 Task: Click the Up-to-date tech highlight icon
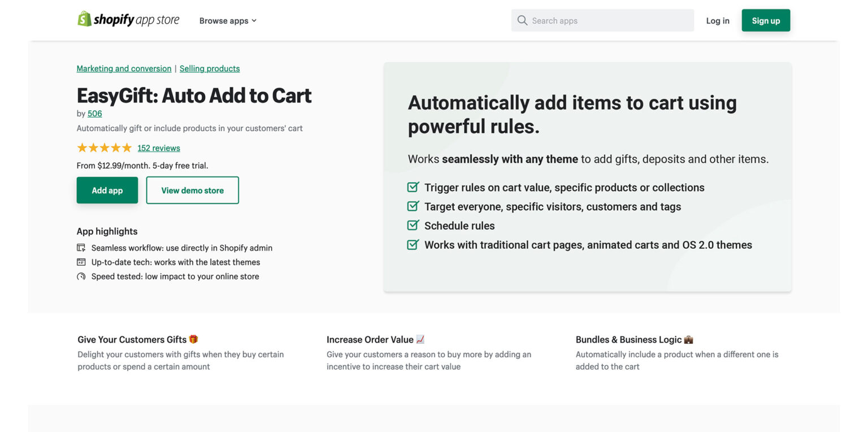pyautogui.click(x=81, y=262)
